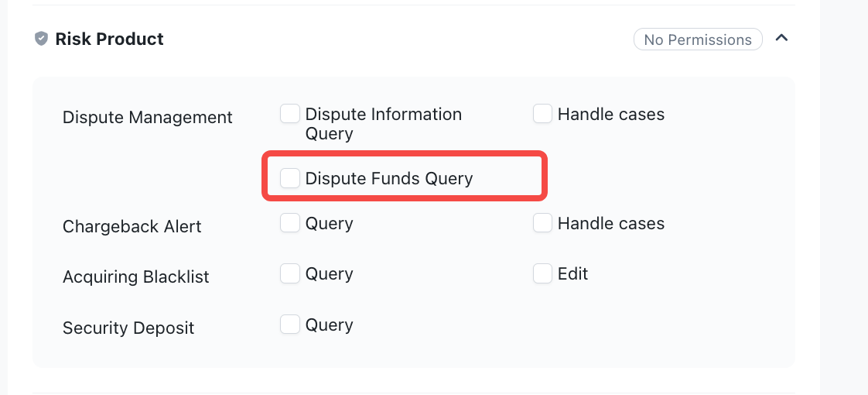Image resolution: width=868 pixels, height=395 pixels.
Task: Click the Dispute Management row label
Action: click(148, 118)
